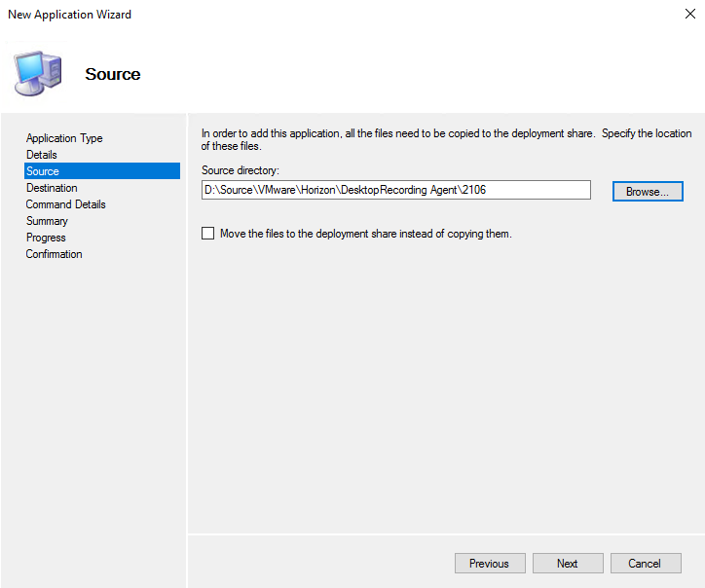The height and width of the screenshot is (588, 705).
Task: Select the Application Type step
Action: tap(64, 138)
